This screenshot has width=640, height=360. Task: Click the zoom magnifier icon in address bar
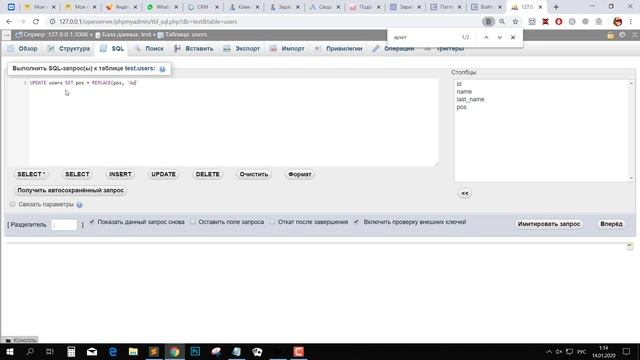point(502,22)
